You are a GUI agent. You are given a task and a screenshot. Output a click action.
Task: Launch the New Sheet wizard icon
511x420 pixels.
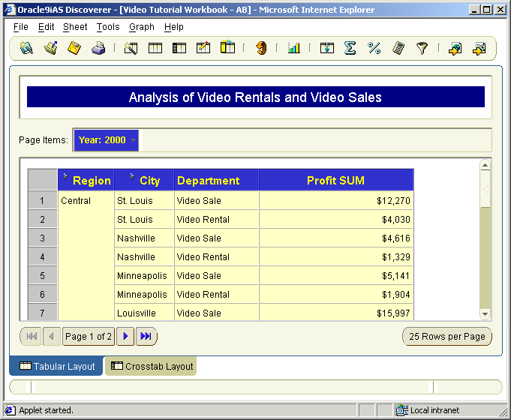pos(131,48)
